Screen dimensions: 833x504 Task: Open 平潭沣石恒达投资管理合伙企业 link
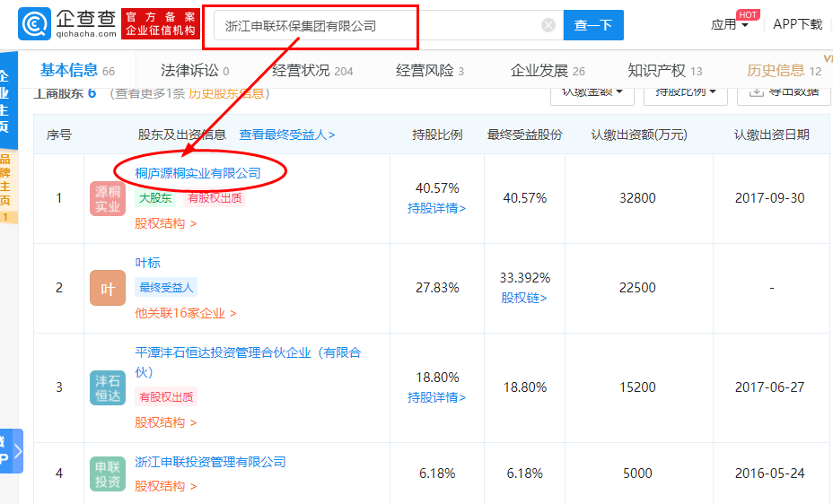click(x=248, y=361)
